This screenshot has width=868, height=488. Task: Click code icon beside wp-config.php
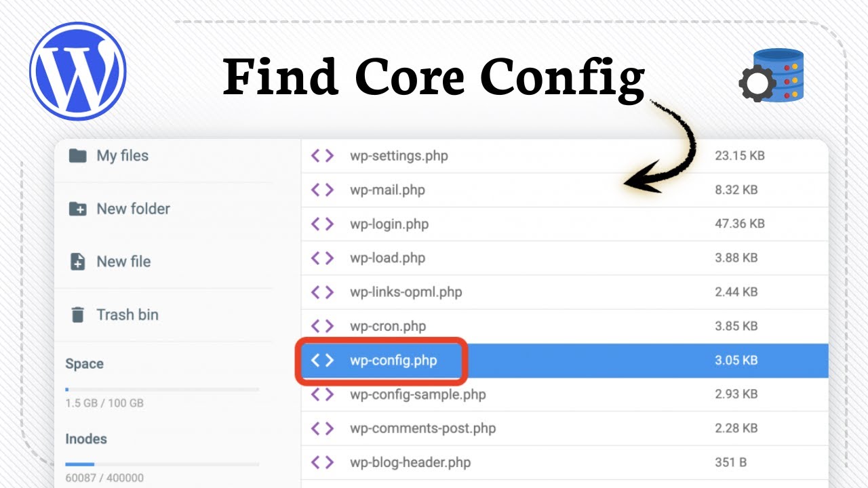tap(322, 360)
